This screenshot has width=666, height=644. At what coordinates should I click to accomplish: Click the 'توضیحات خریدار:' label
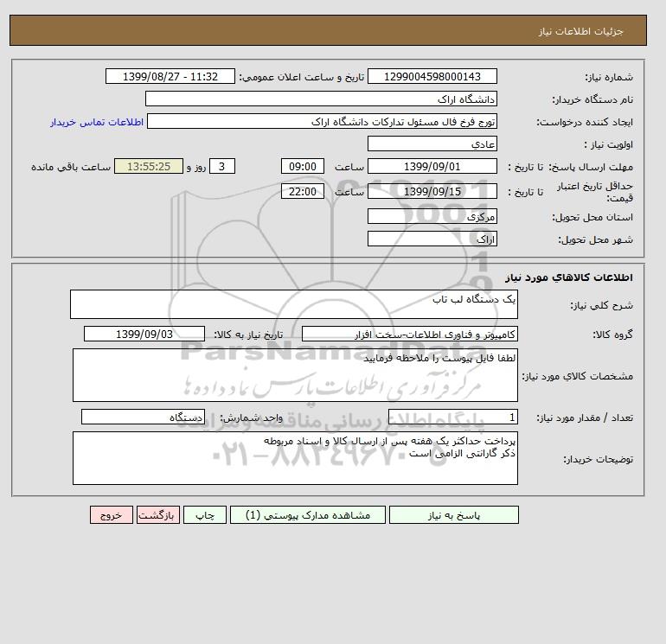click(598, 459)
